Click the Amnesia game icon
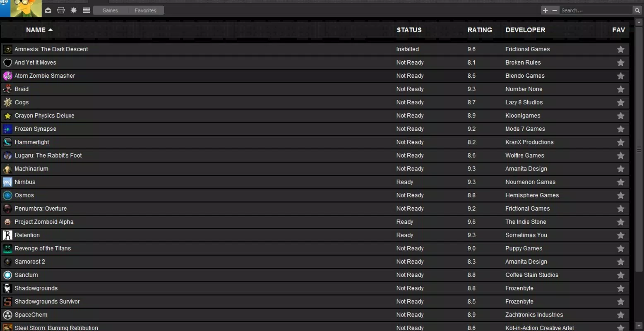Image resolution: width=644 pixels, height=331 pixels. [x=7, y=49]
